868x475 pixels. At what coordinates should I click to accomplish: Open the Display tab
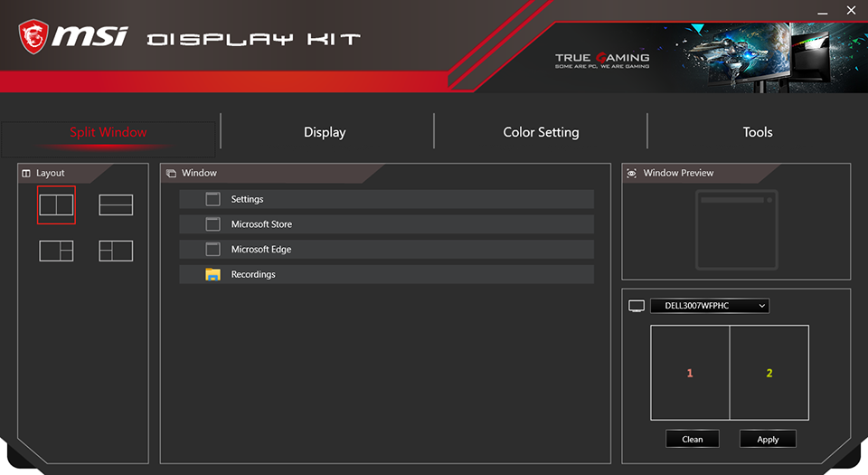[325, 132]
